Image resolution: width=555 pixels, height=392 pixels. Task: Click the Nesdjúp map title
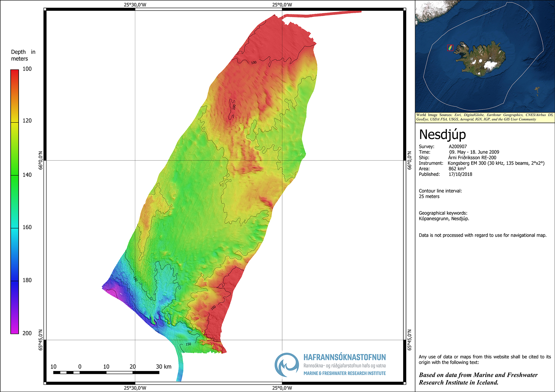point(442,135)
